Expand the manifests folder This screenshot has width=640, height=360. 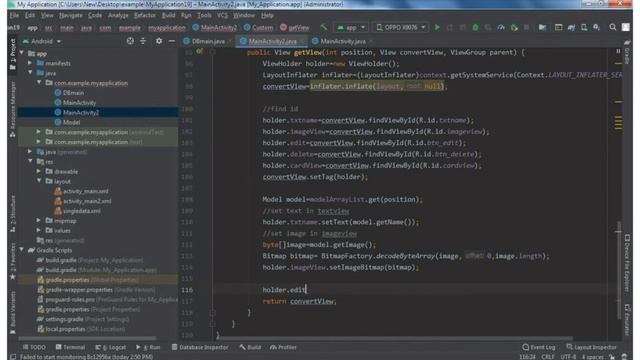(30, 63)
